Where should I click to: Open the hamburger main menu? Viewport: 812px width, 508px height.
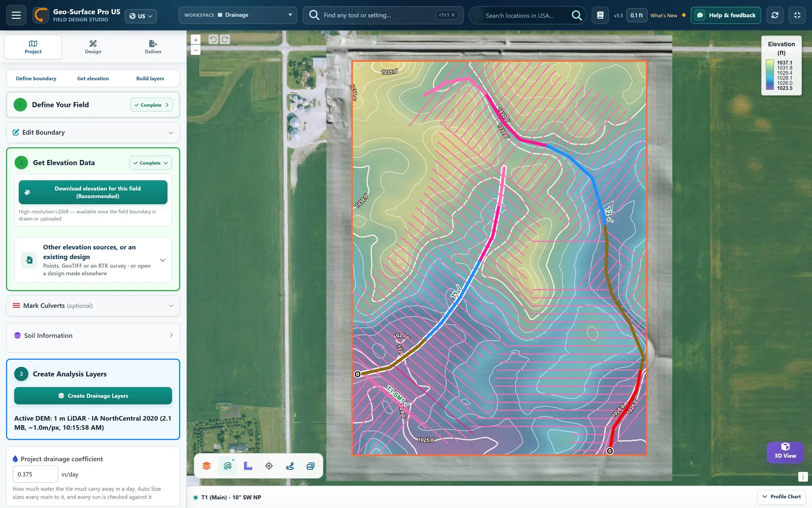(16, 15)
